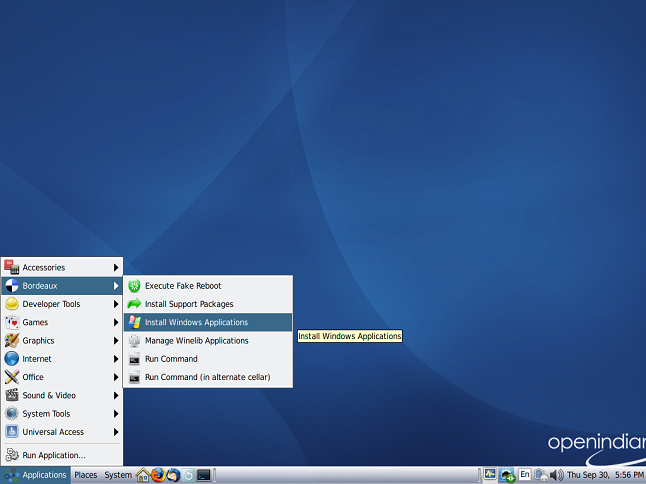
Task: Open the Terminal launcher in the panel
Action: pyautogui.click(x=204, y=475)
